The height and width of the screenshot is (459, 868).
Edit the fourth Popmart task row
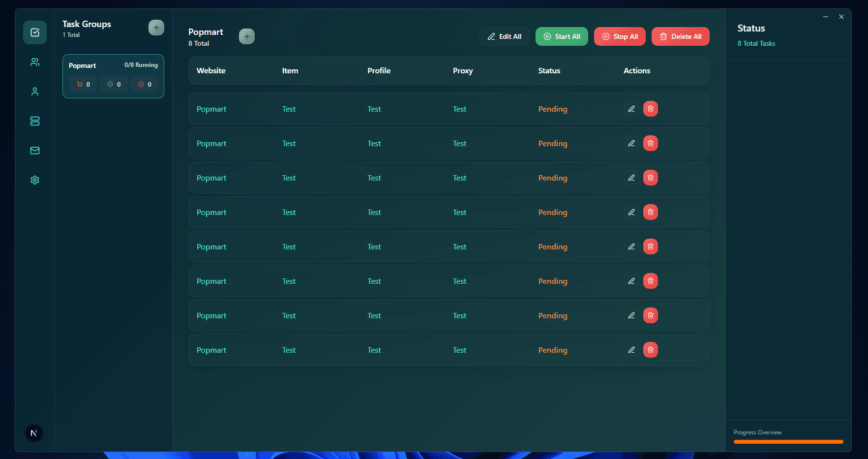(x=631, y=212)
